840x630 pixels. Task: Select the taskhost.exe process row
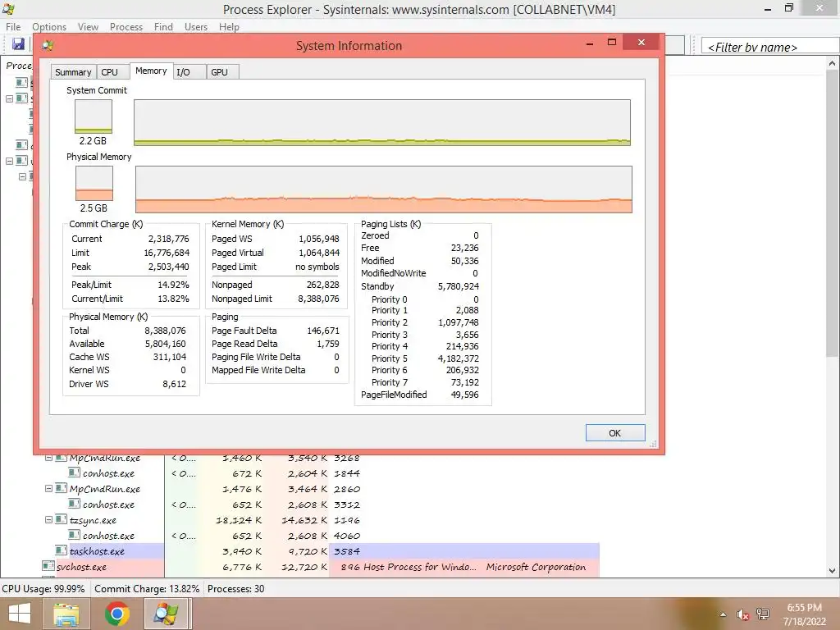tap(328, 550)
